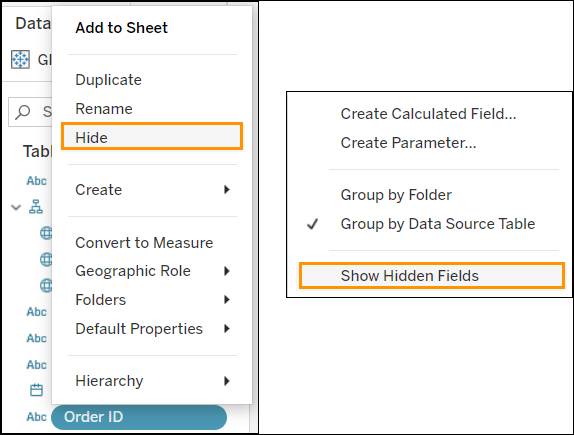This screenshot has width=574, height=435.
Task: Choose Hide from the context menu
Action: [152, 136]
